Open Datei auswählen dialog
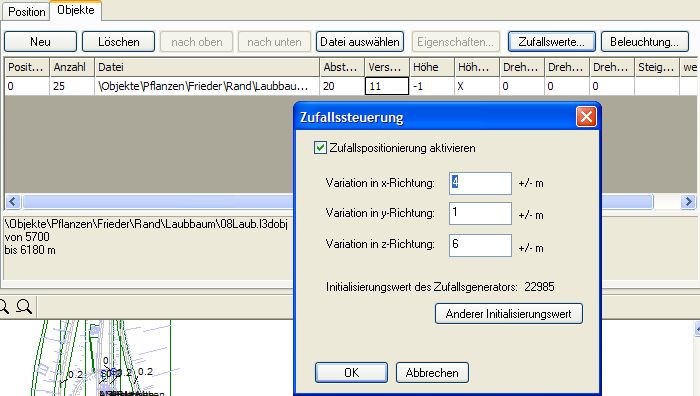The height and width of the screenshot is (396, 700). [x=360, y=42]
